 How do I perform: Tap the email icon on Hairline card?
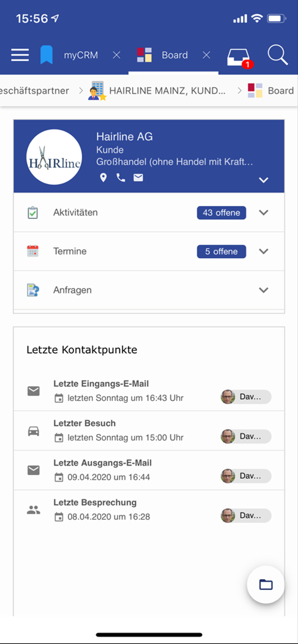click(138, 177)
